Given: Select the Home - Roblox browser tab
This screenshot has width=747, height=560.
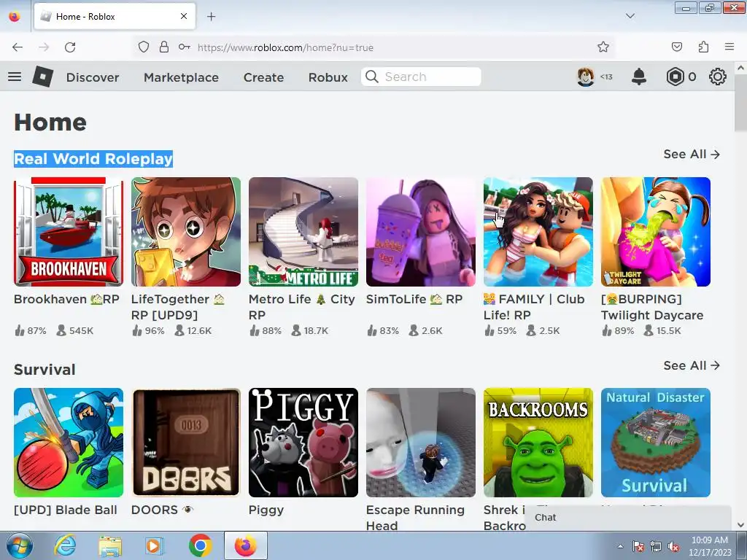Looking at the screenshot, I should coord(115,17).
